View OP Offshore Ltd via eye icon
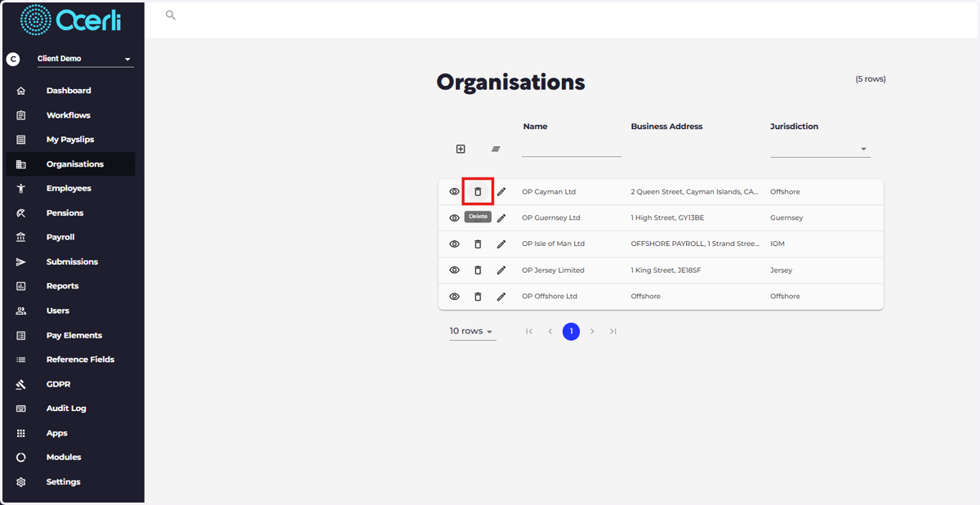 (454, 297)
